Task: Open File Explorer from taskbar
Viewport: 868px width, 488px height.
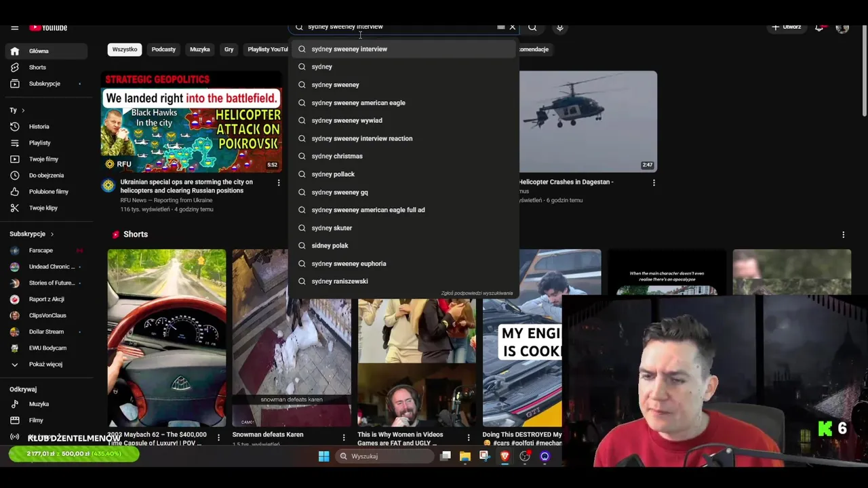Action: tap(465, 456)
